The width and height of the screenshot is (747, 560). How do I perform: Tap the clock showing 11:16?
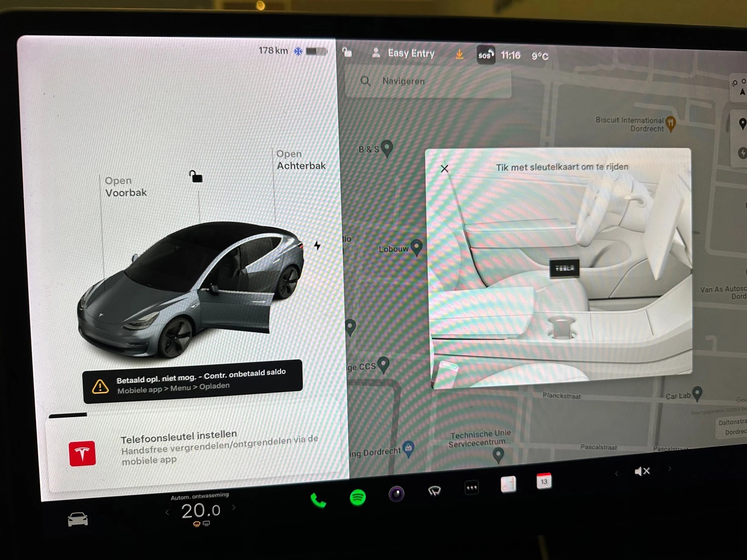(510, 56)
